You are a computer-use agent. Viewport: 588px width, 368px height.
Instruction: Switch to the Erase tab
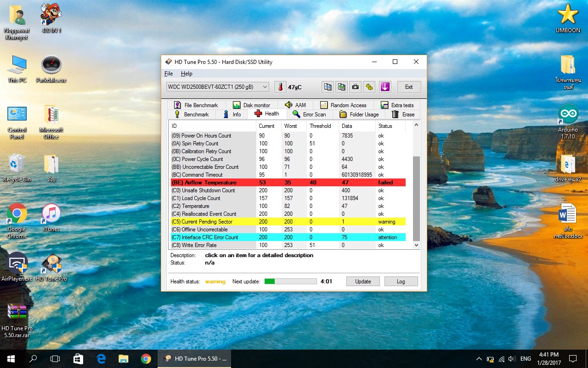(x=403, y=115)
